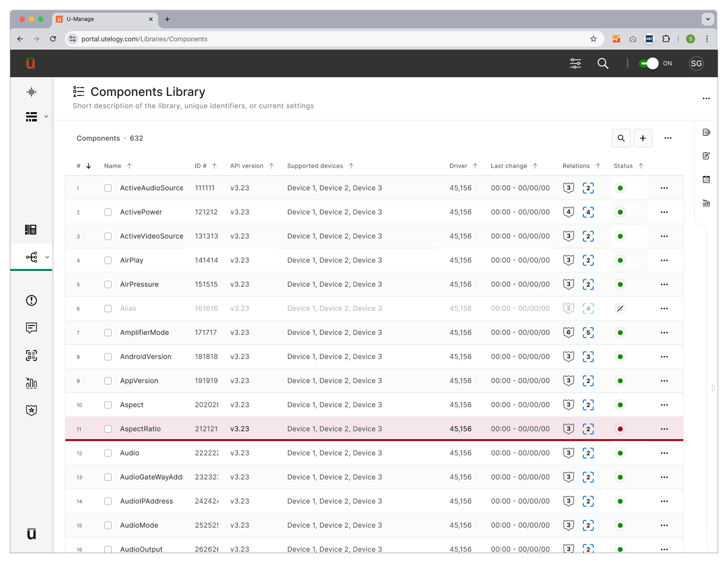Check the AmplifierMode row checkbox
728x563 pixels.
[108, 333]
